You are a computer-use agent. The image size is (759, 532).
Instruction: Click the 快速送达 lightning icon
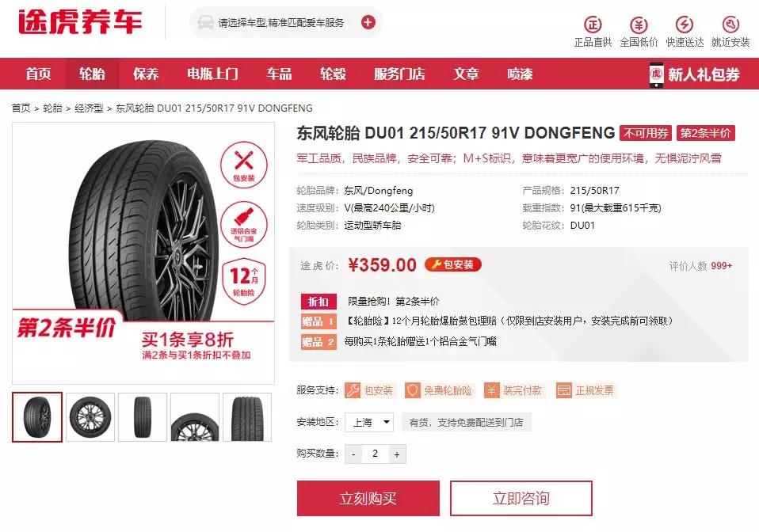tap(685, 24)
